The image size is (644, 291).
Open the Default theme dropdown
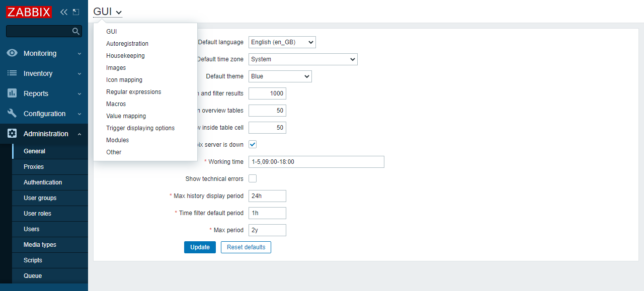click(280, 76)
